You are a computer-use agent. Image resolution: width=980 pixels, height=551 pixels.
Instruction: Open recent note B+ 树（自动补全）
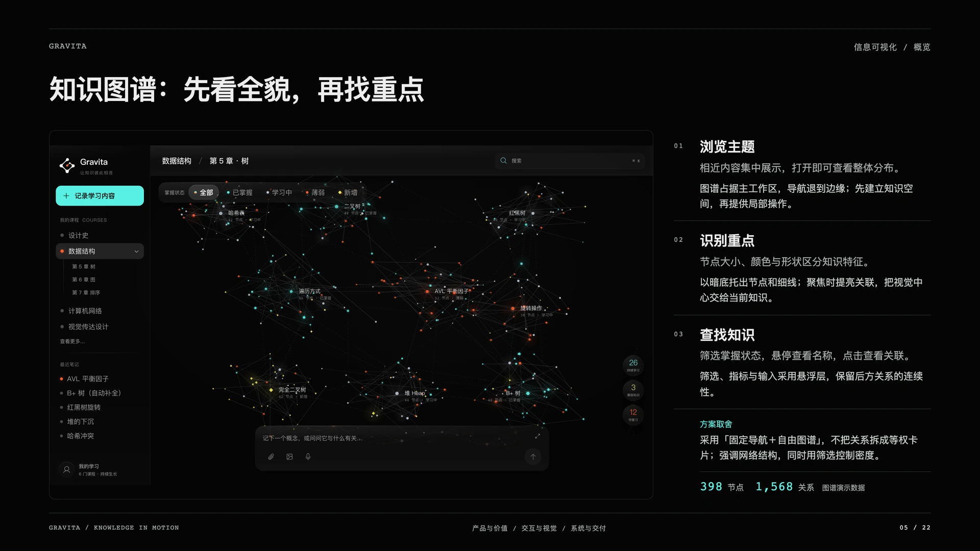(94, 393)
